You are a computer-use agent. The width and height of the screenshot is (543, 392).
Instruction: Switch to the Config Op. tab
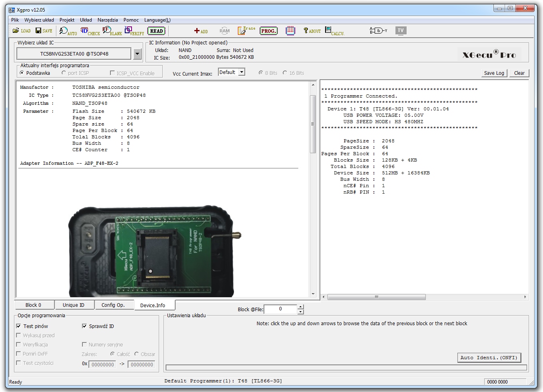click(x=113, y=305)
